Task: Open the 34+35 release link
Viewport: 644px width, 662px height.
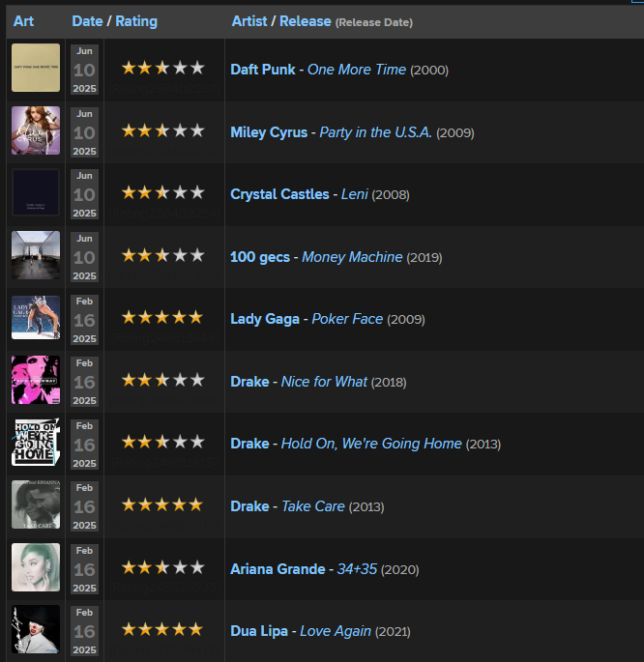Action: (357, 569)
